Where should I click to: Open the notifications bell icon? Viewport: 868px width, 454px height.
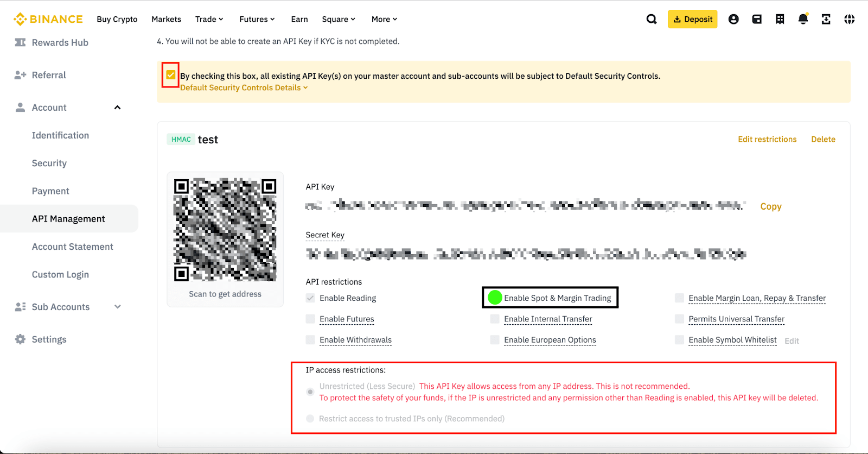pos(803,19)
